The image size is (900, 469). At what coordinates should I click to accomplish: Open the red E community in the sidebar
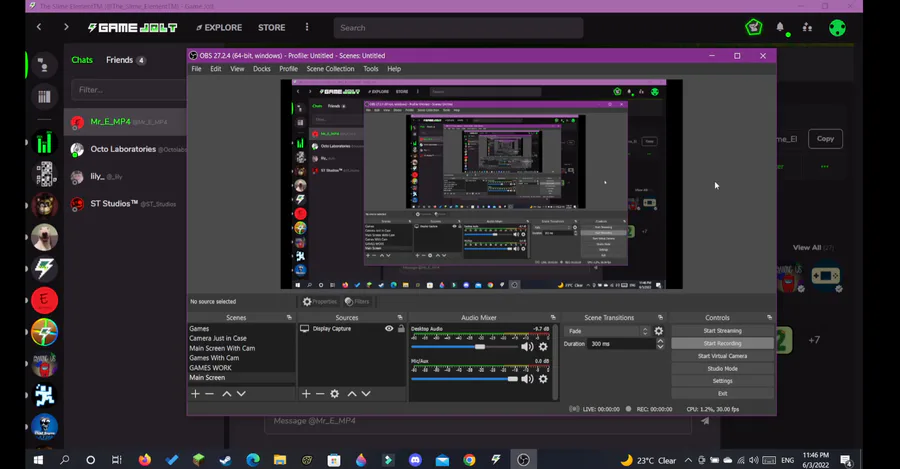[x=44, y=300]
